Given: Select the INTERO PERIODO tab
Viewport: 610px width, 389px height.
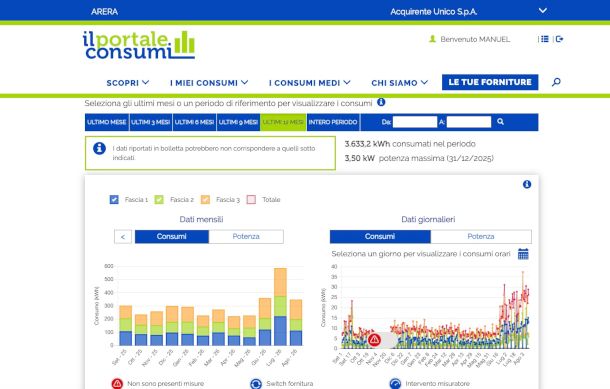Looking at the screenshot, I should coord(333,122).
